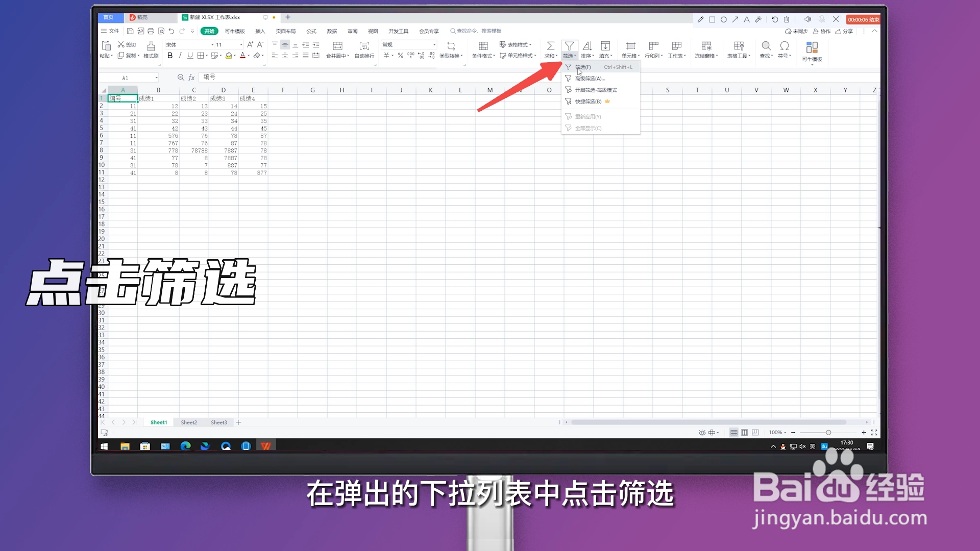The width and height of the screenshot is (980, 551).
Task: Choose 高级筛选(A) menu entry
Action: click(590, 79)
